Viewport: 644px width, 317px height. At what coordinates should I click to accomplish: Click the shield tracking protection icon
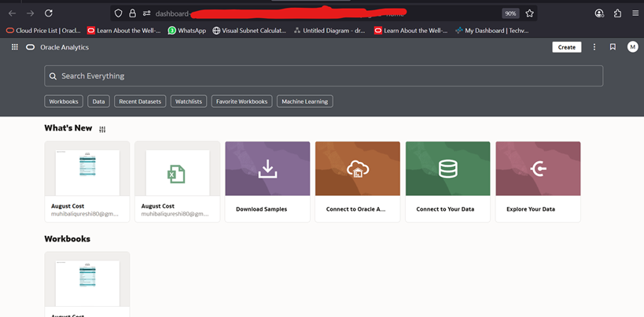coord(118,13)
